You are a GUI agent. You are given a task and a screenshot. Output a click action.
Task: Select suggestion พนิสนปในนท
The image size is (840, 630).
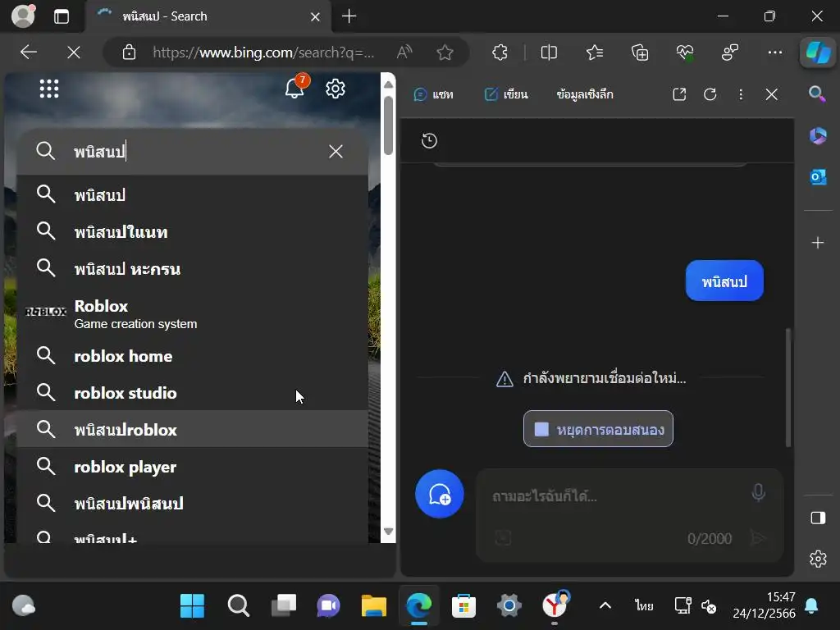193,231
